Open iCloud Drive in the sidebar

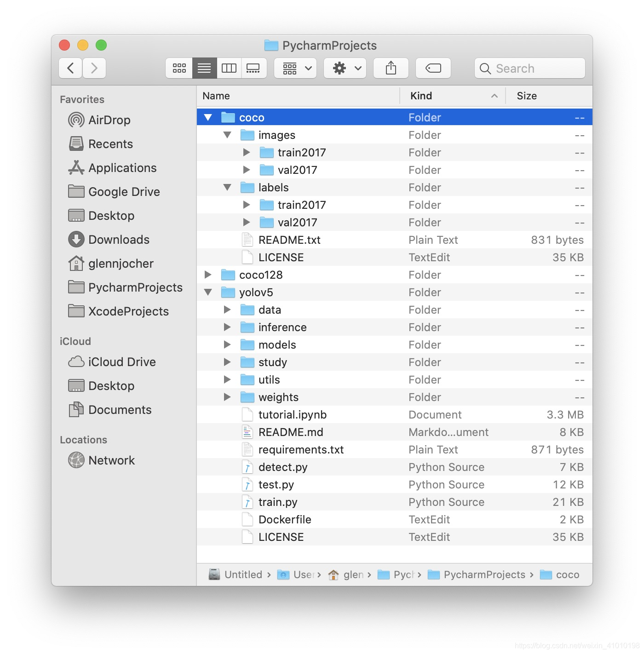tap(112, 362)
